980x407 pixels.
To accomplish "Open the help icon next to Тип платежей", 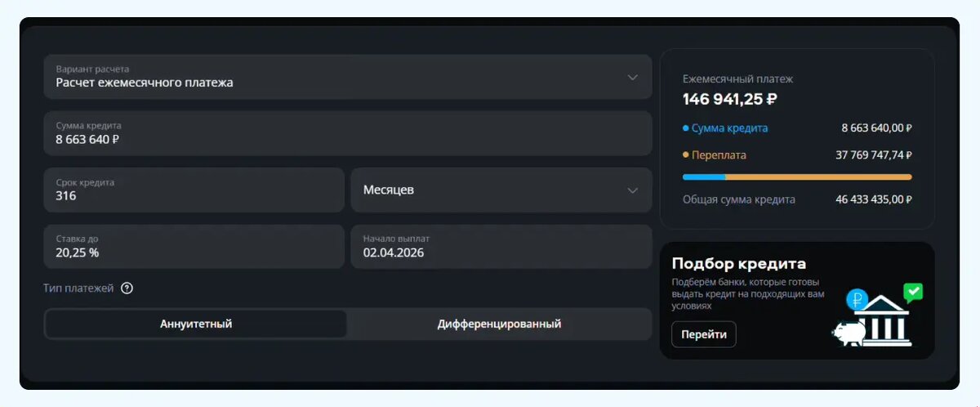I will coord(127,288).
